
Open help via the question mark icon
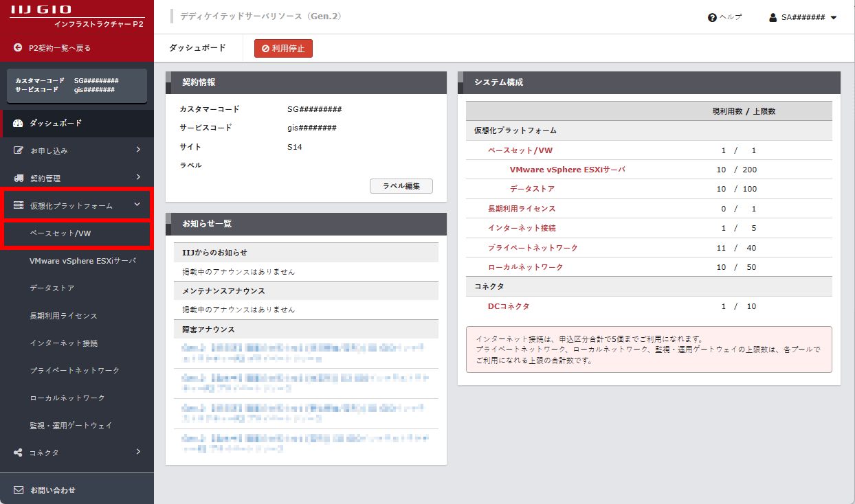click(712, 17)
